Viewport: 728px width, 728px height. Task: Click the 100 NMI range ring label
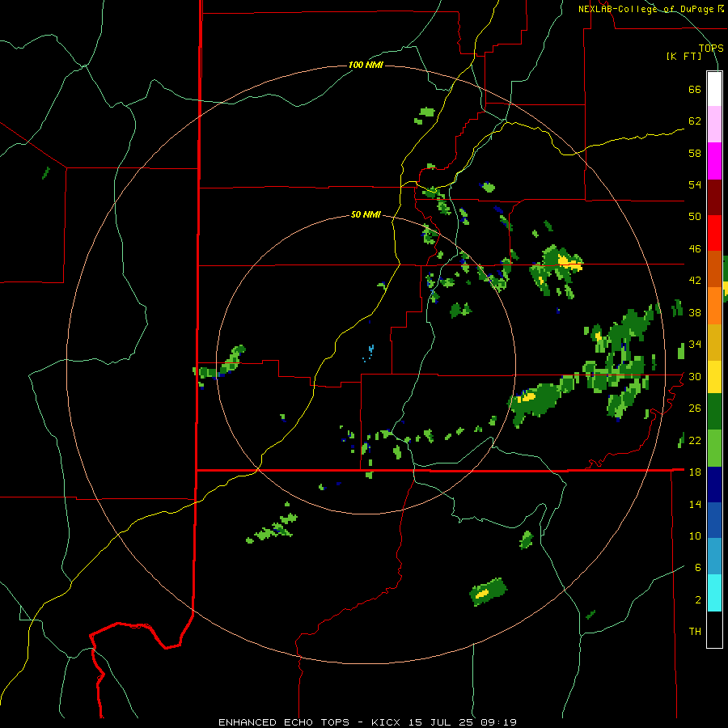366,65
